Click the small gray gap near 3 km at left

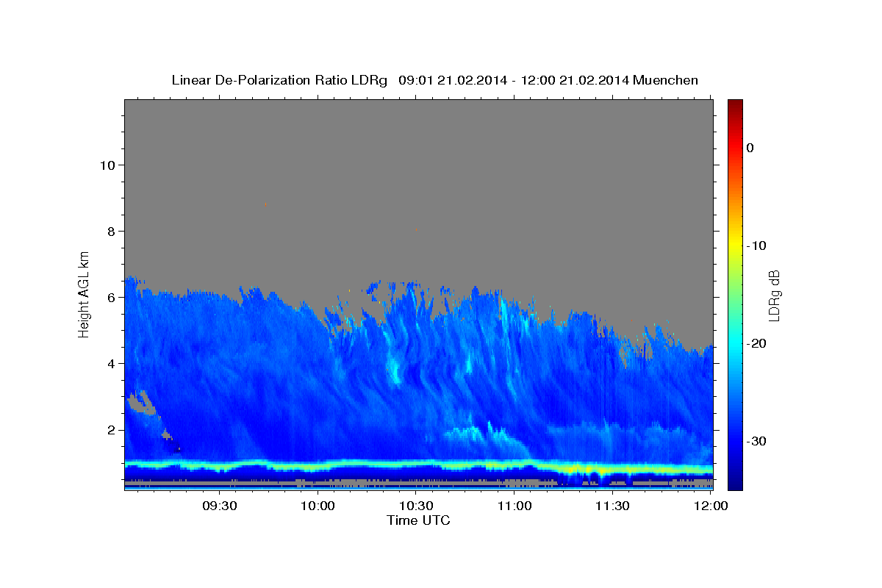tap(141, 402)
